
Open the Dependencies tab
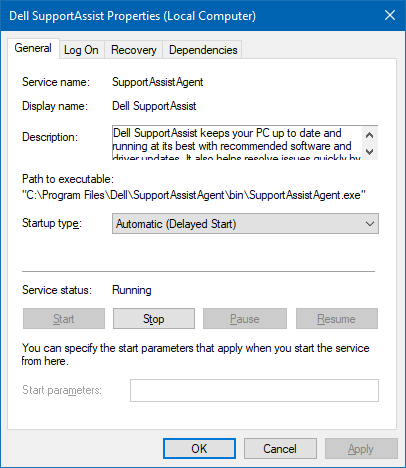click(x=203, y=50)
